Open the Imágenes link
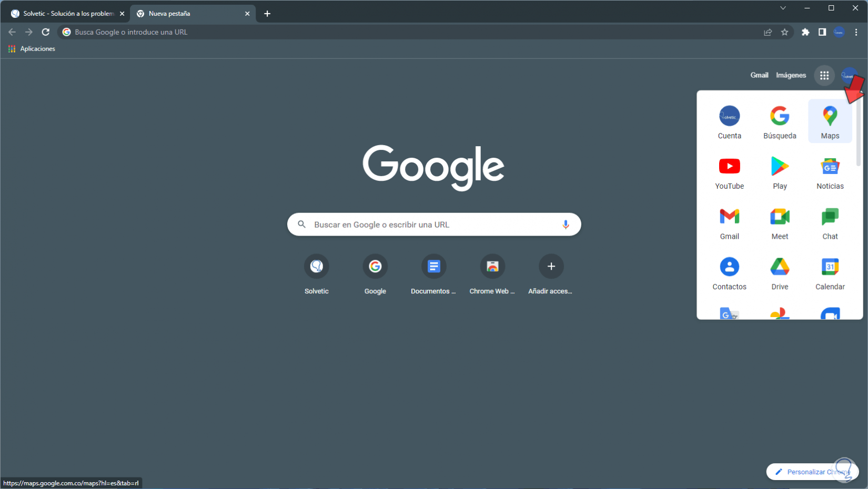The height and width of the screenshot is (489, 868). pyautogui.click(x=791, y=75)
